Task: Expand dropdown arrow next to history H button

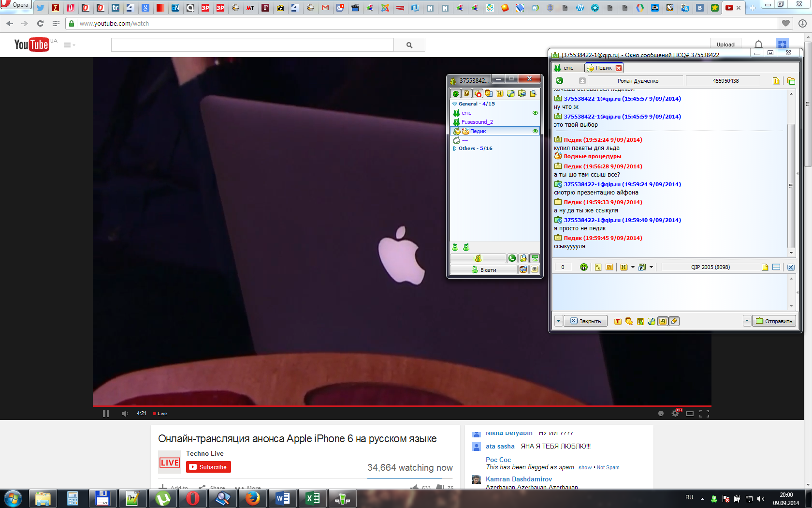Action: 633,267
